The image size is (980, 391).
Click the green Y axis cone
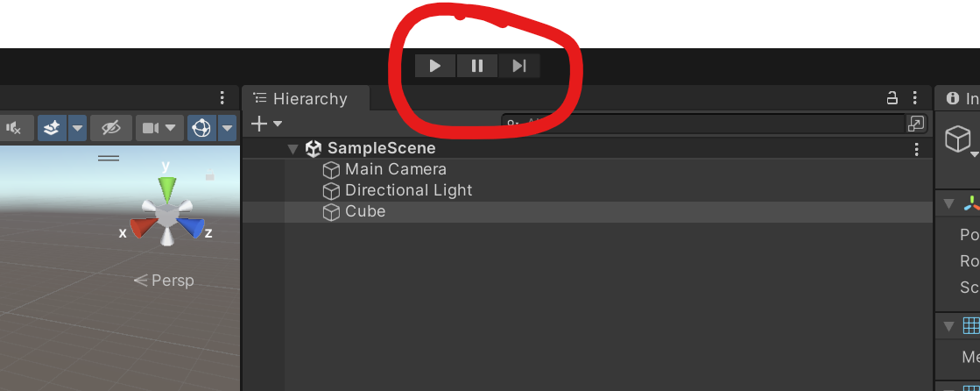[166, 188]
